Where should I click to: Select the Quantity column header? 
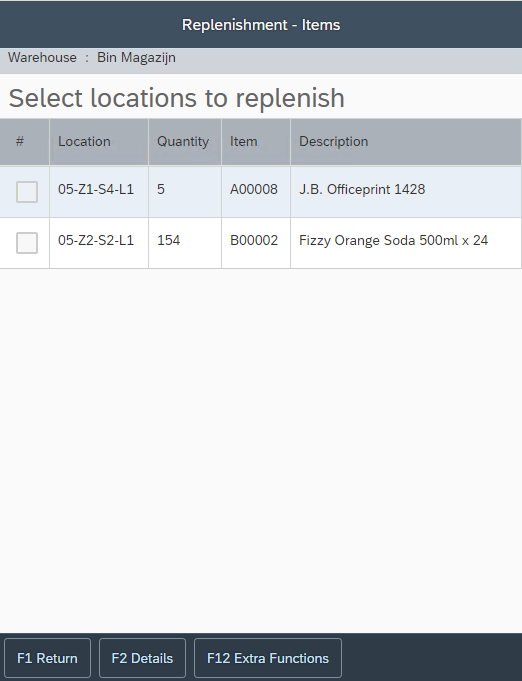click(185, 142)
